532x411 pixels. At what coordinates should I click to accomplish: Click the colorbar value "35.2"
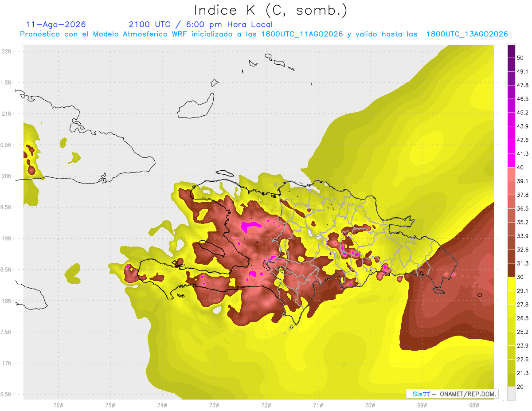[522, 222]
